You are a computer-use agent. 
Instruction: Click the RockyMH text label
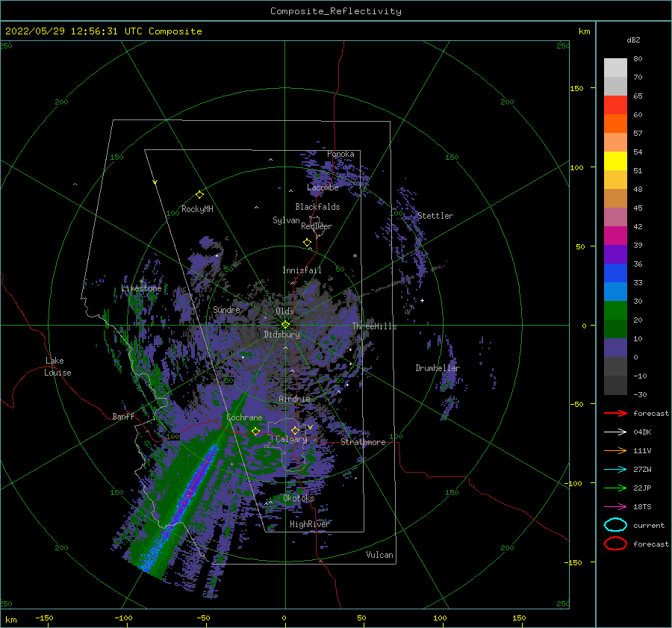pos(197,209)
